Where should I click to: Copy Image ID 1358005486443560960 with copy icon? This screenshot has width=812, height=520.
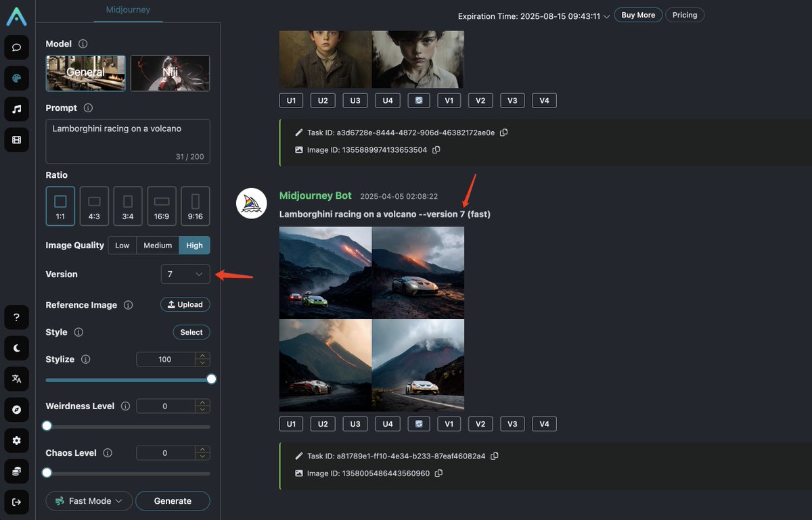click(438, 473)
